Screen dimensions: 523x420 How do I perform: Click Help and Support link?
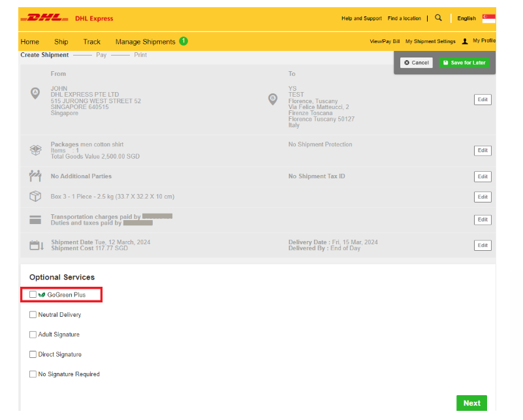pos(362,18)
